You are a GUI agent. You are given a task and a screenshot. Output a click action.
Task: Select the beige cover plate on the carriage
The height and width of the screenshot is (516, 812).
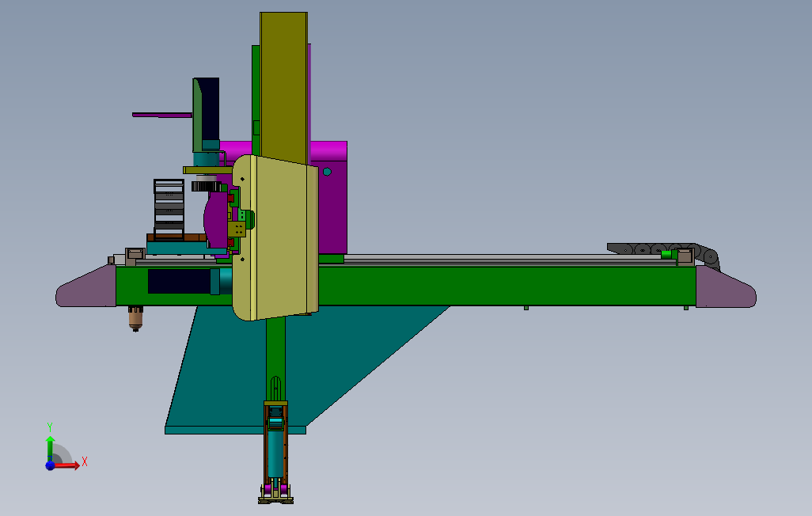coord(275,237)
